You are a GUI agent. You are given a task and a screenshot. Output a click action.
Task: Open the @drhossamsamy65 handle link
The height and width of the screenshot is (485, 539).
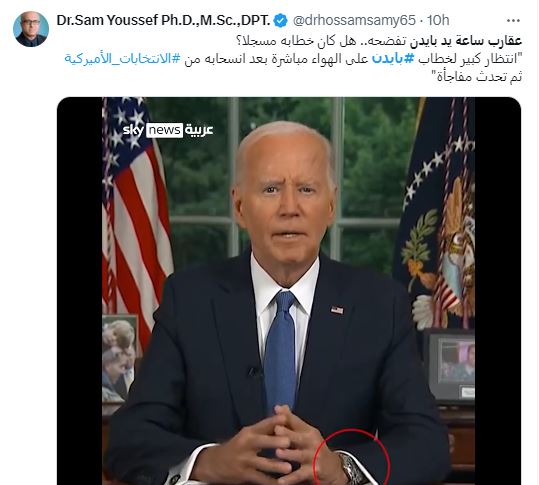click(x=354, y=21)
